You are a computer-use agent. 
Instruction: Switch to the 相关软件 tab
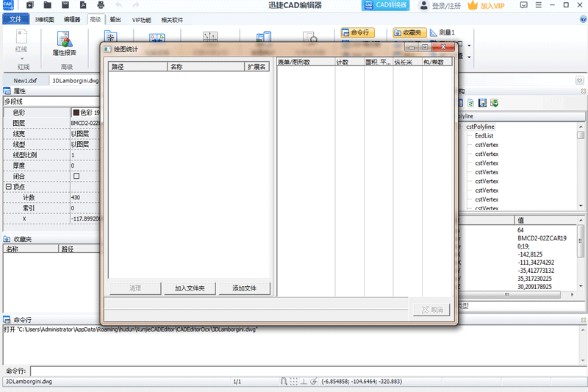coord(172,20)
